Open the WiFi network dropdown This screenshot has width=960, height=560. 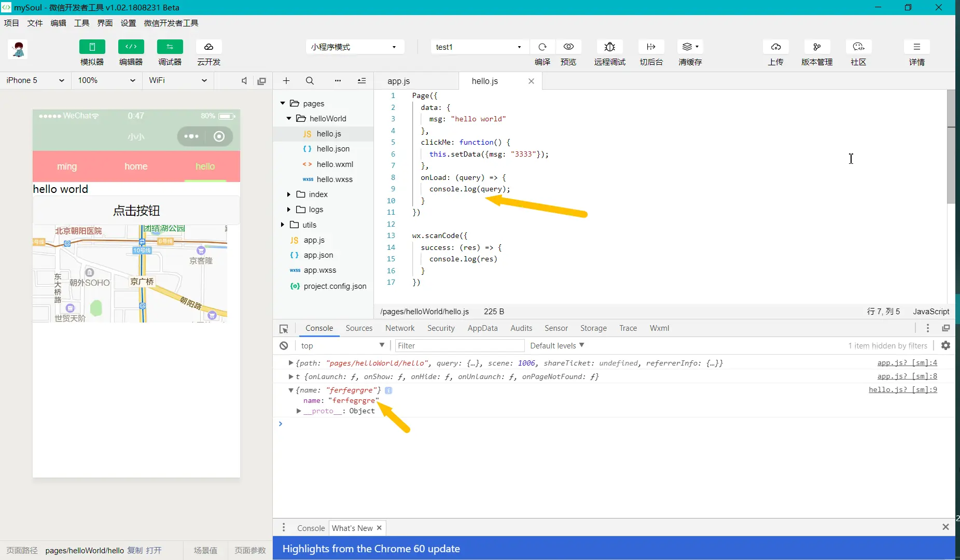178,80
